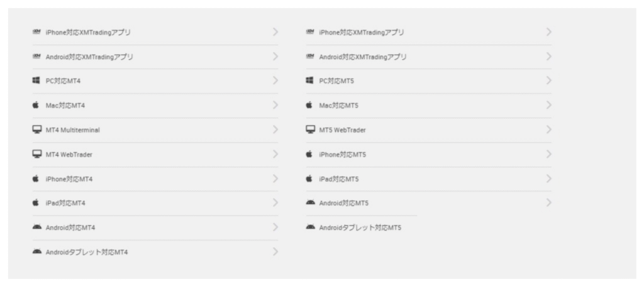Open iPhone対応MT4 download link
The image size is (644, 287).
(69, 179)
